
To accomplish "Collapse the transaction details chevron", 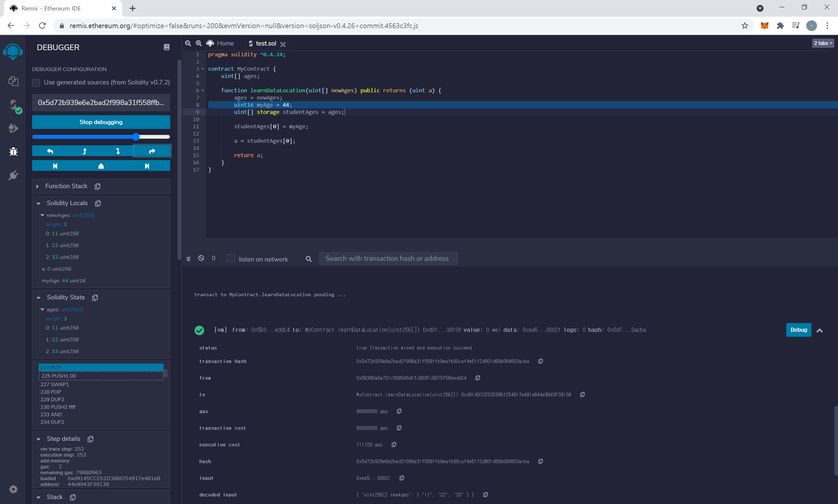I will tap(819, 330).
